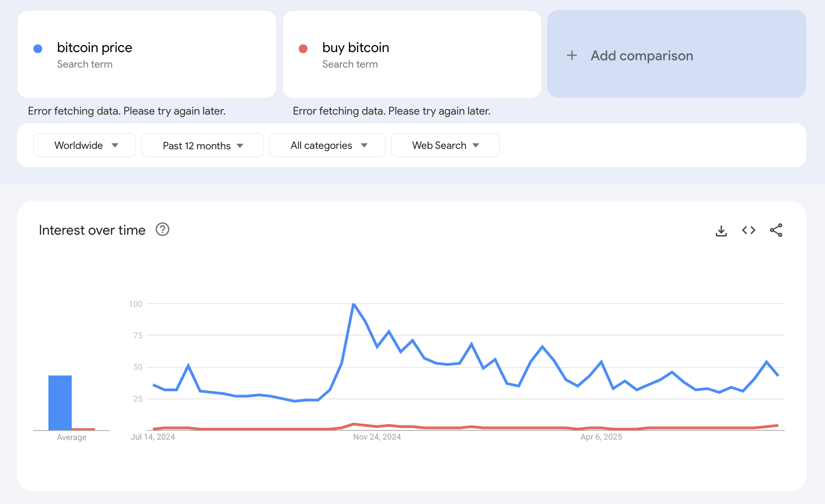Viewport: 825px width, 504px height.
Task: Click the Apr 6, 2025 axis label
Action: [x=601, y=437]
